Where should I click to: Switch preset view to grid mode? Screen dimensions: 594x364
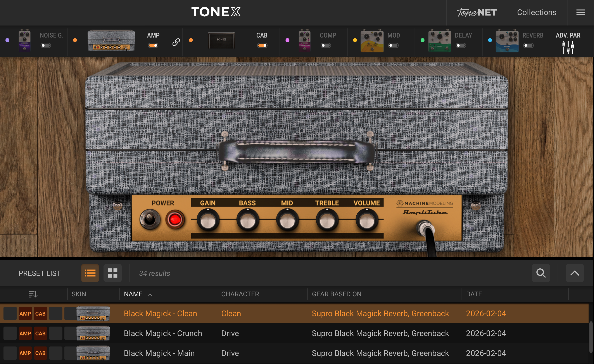pyautogui.click(x=113, y=273)
